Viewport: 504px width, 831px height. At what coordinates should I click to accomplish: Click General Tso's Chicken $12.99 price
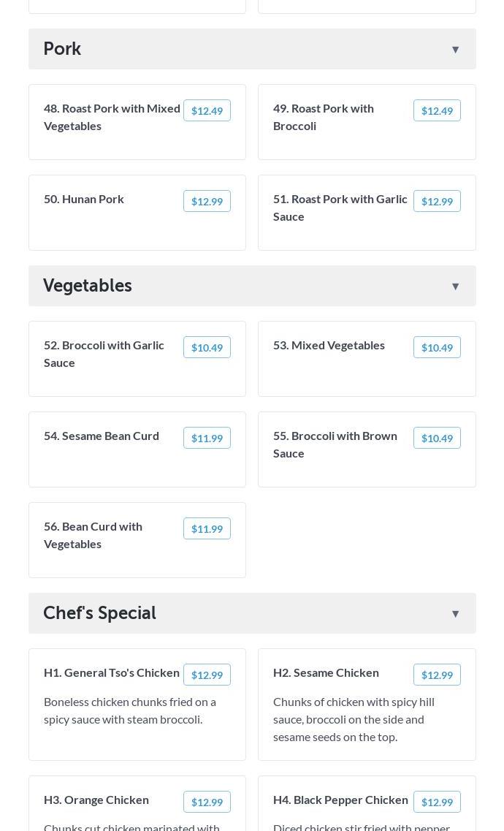click(207, 675)
